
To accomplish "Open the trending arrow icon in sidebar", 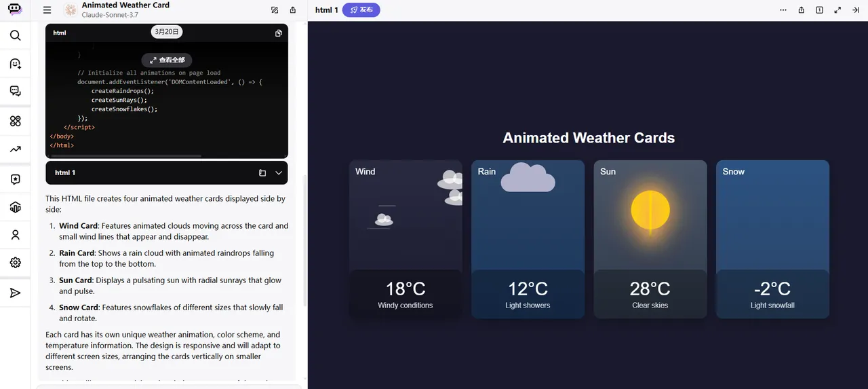I will point(15,149).
